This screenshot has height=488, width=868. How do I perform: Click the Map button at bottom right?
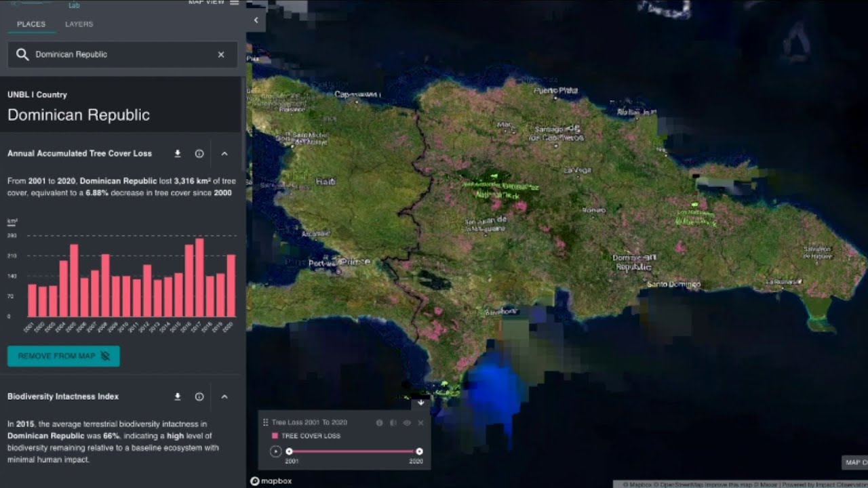pos(855,462)
